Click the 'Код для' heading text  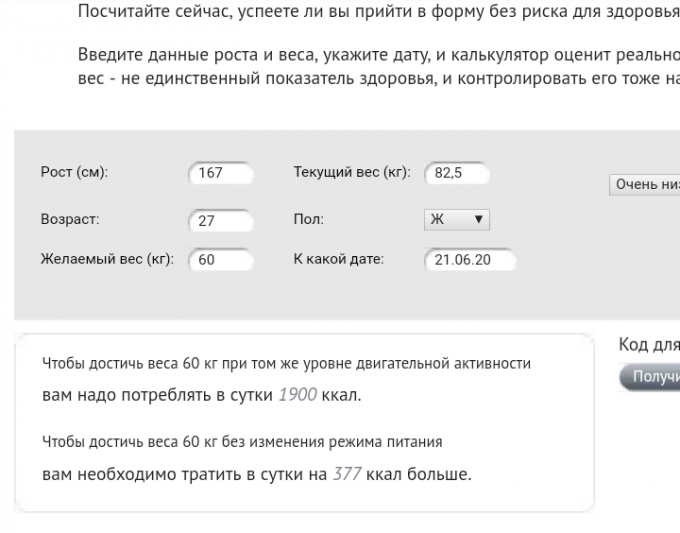point(649,345)
